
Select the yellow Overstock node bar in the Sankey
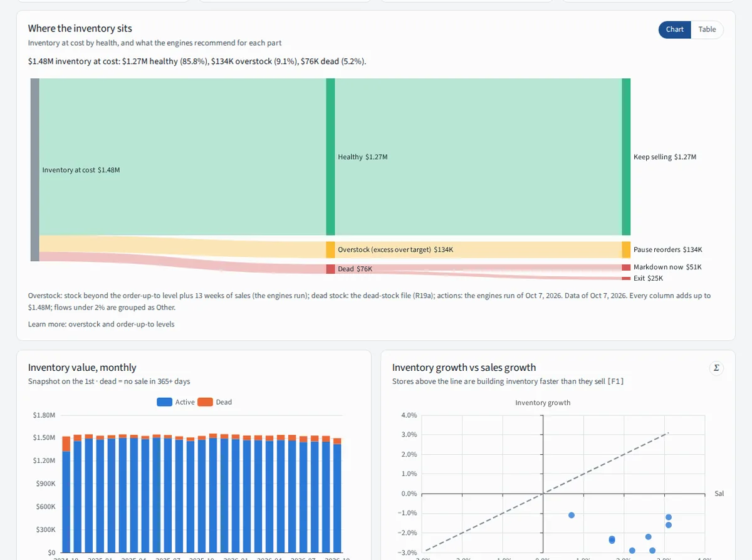pyautogui.click(x=330, y=250)
